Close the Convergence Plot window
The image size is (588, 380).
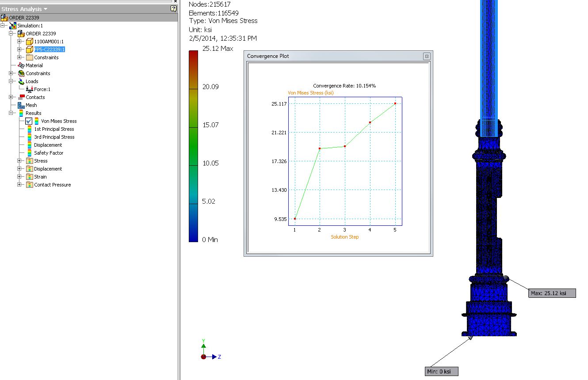(426, 56)
